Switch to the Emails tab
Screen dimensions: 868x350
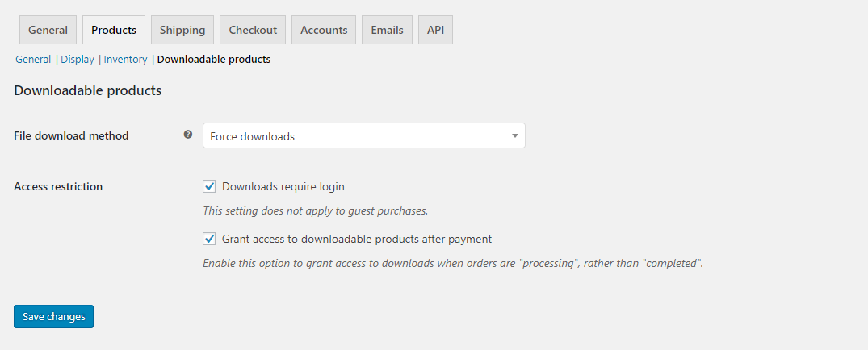(x=387, y=30)
